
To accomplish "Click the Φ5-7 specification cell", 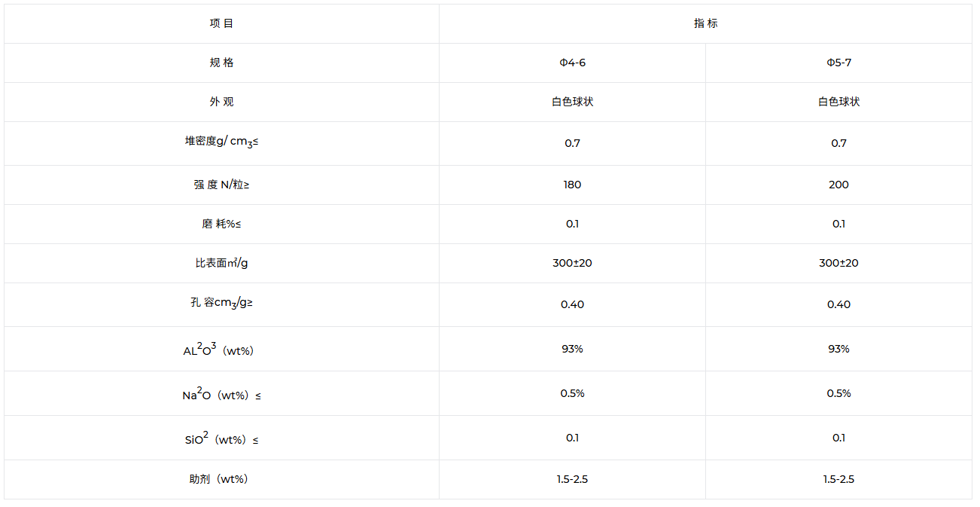I will [x=838, y=63].
